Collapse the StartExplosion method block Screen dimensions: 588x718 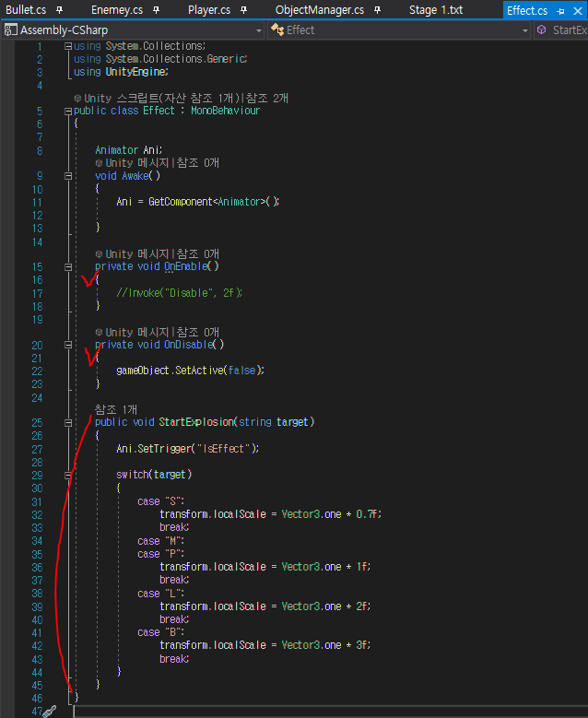click(x=68, y=423)
